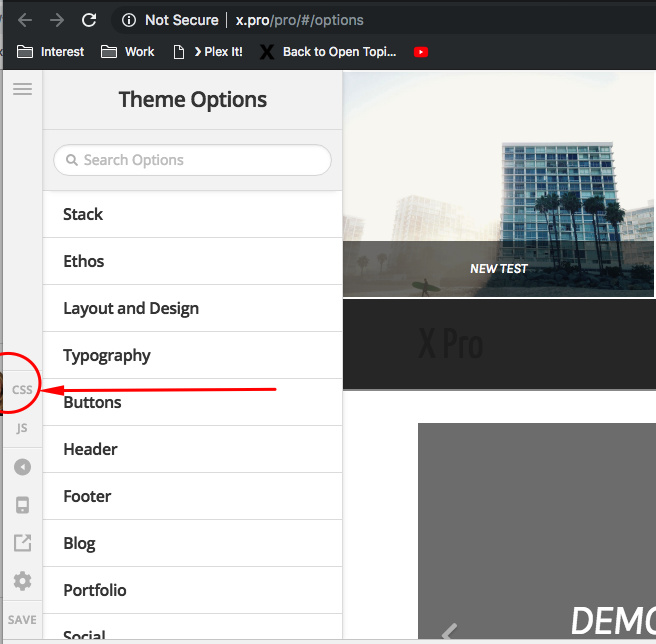Open preview in external window icon
The width and height of the screenshot is (656, 644).
point(22,543)
